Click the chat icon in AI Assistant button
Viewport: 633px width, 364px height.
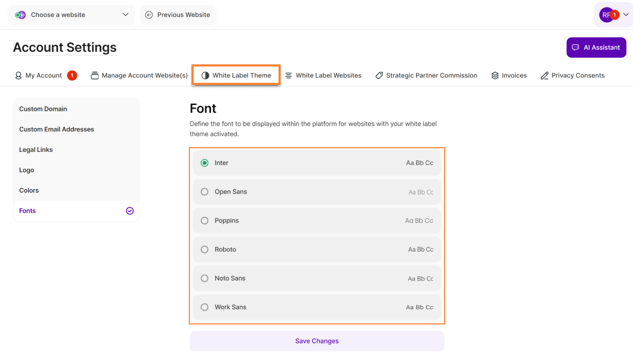(576, 47)
